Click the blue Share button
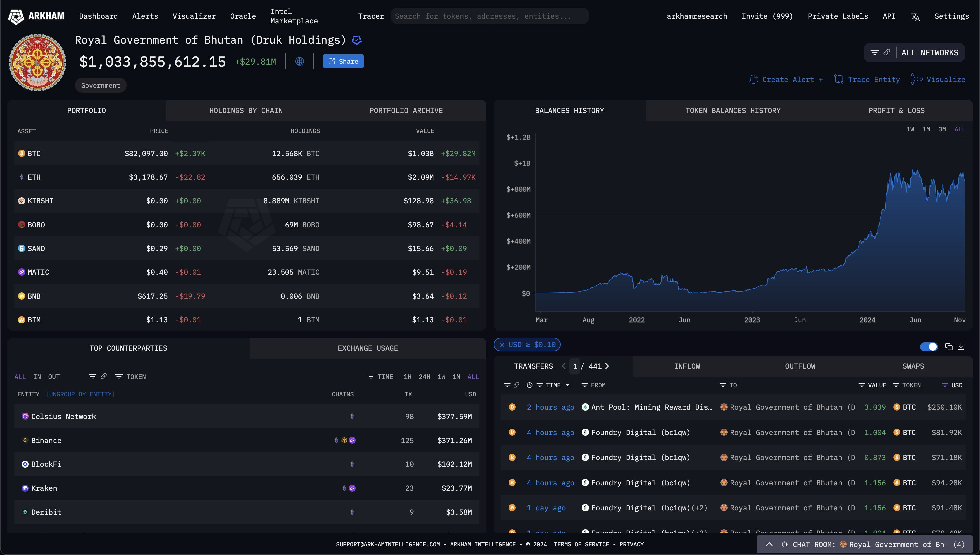Image resolution: width=980 pixels, height=555 pixels. tap(343, 61)
